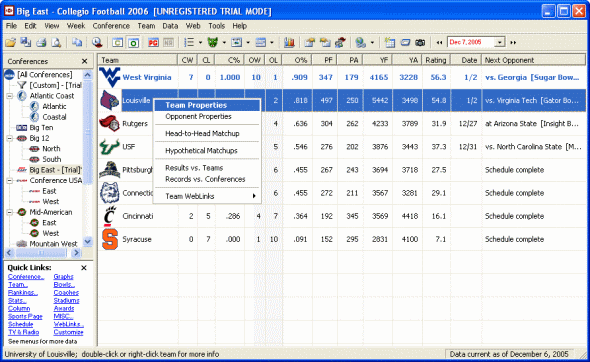Image resolution: width=590 pixels, height=362 pixels.
Task: Click the Sports Page quick link
Action: (x=25, y=316)
